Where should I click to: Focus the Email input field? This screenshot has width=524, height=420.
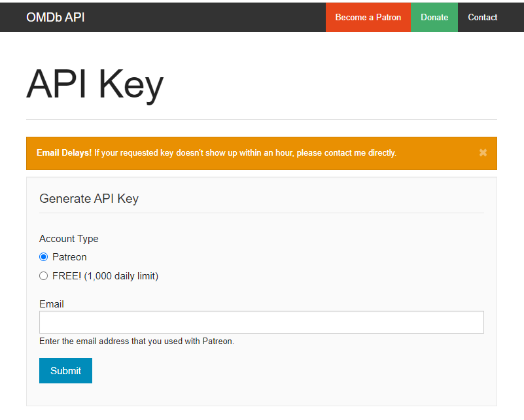coord(261,322)
